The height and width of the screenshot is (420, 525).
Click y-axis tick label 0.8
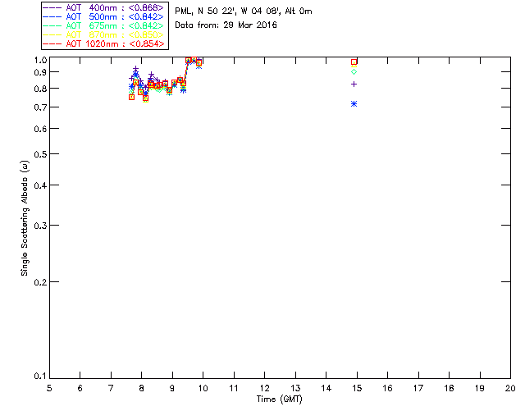pos(40,89)
